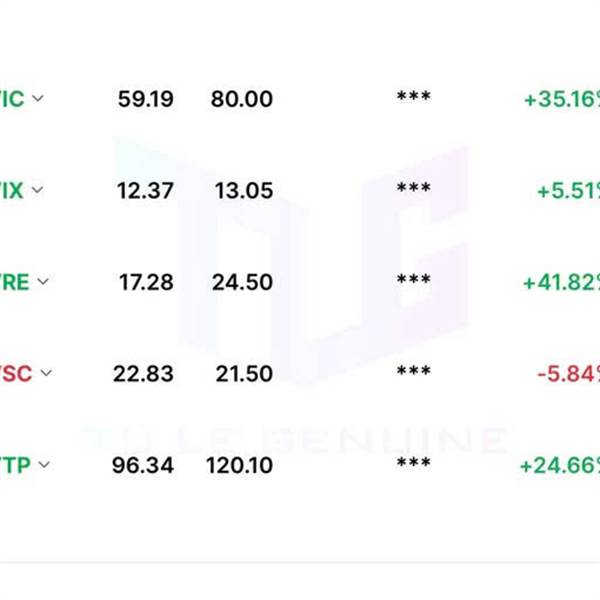Reveal hidden value in the 59.19 row

pyautogui.click(x=414, y=96)
